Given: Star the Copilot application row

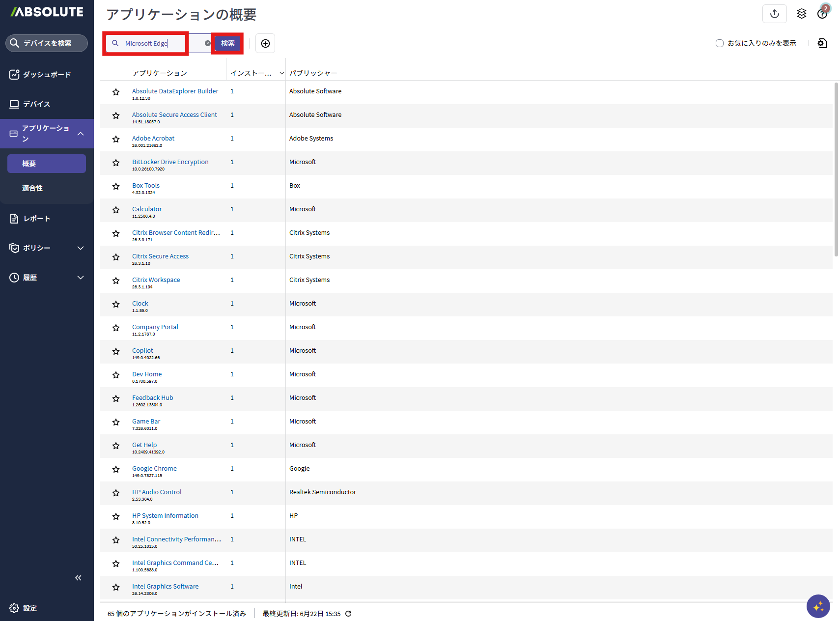Looking at the screenshot, I should [116, 351].
